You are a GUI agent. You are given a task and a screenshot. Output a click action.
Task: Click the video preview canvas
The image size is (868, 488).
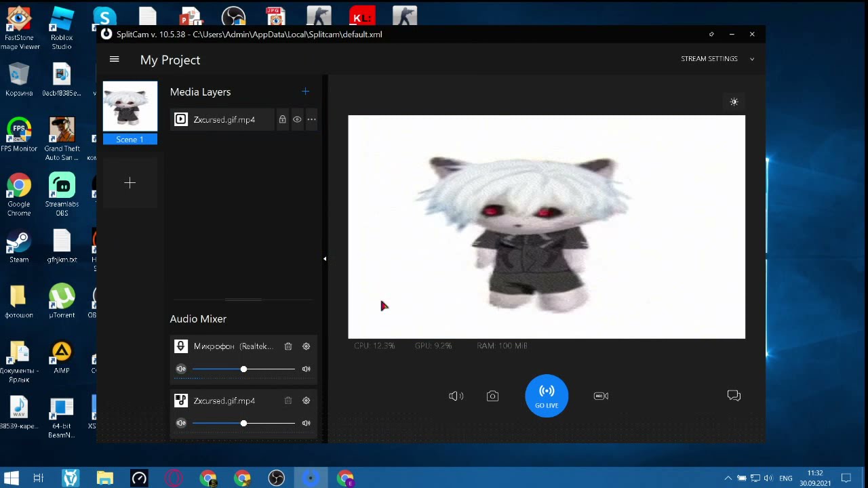[547, 227]
